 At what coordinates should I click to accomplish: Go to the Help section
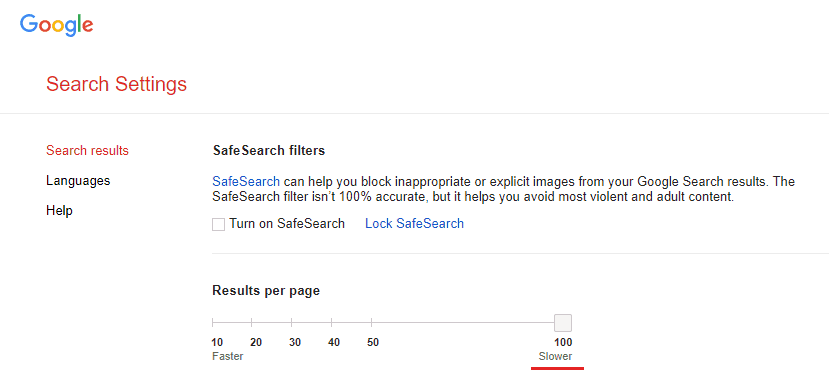[x=59, y=211]
